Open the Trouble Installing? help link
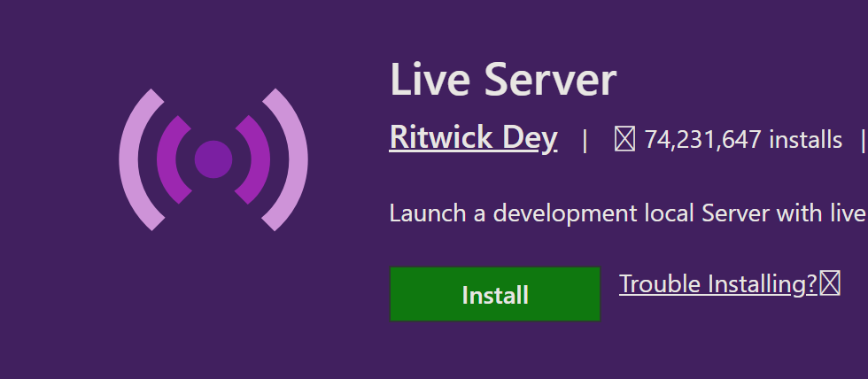Viewport: 868px width, 379px height. click(718, 284)
